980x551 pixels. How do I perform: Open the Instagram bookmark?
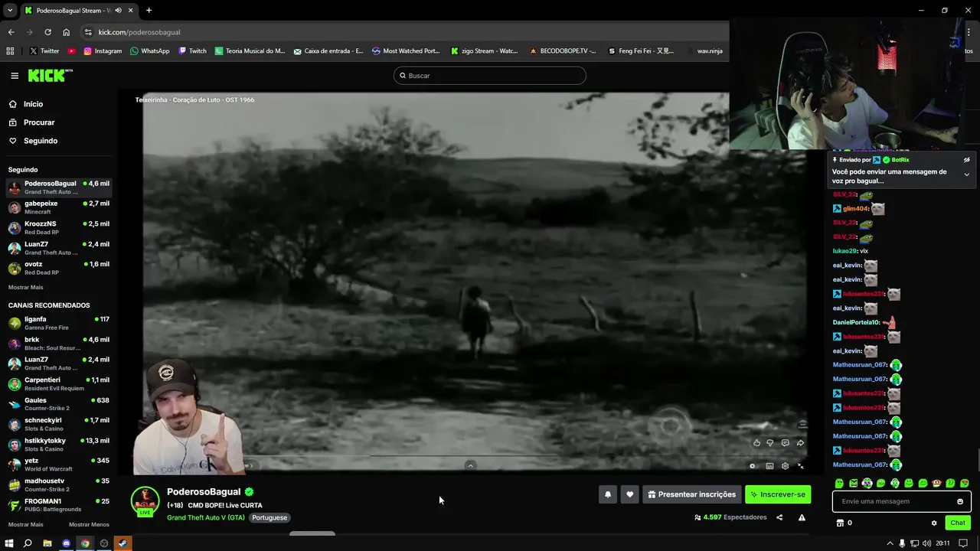[x=103, y=51]
